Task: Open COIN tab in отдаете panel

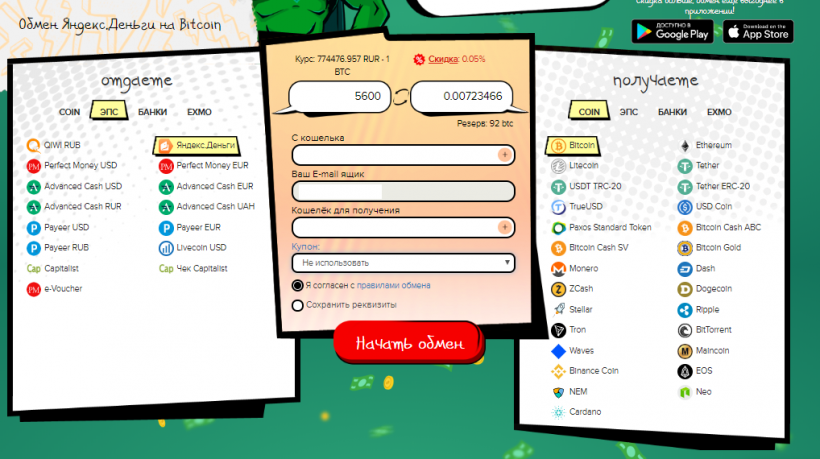Action: click(69, 112)
